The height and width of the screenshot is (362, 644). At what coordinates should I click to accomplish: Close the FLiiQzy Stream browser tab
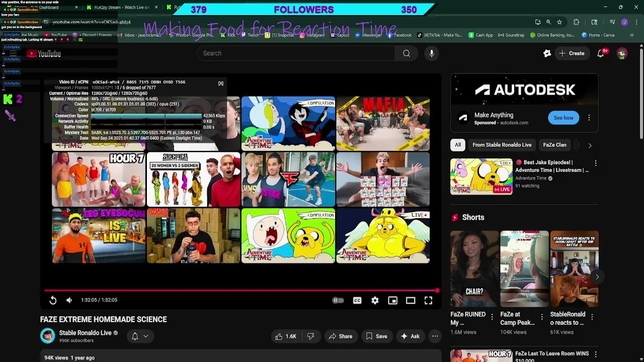click(156, 8)
